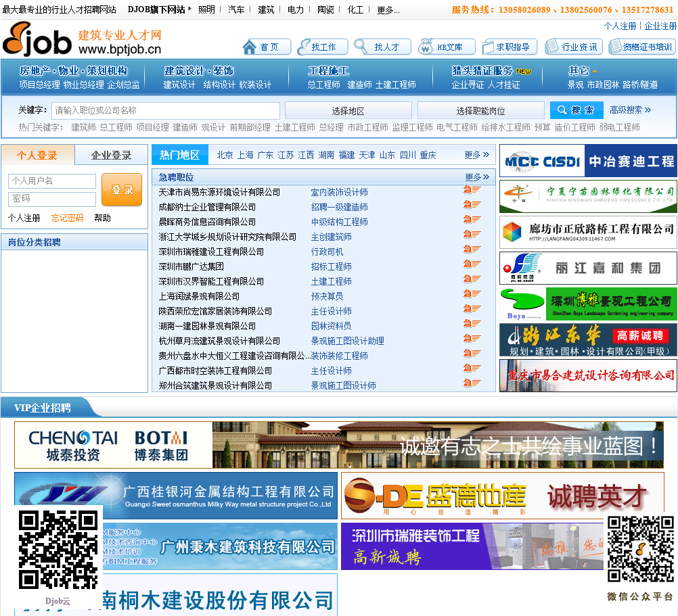
Task: Expand 更多... in DJOB旗下网站 list
Action: [388, 9]
